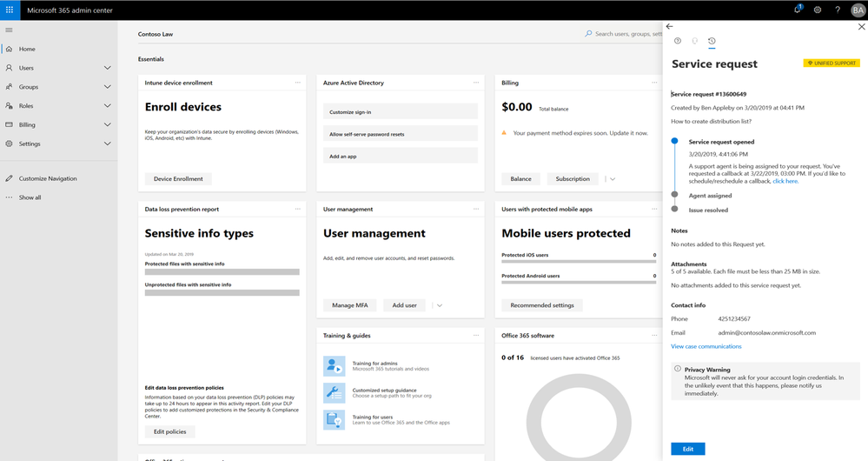
Task: Click the blue Edit button
Action: tap(687, 449)
